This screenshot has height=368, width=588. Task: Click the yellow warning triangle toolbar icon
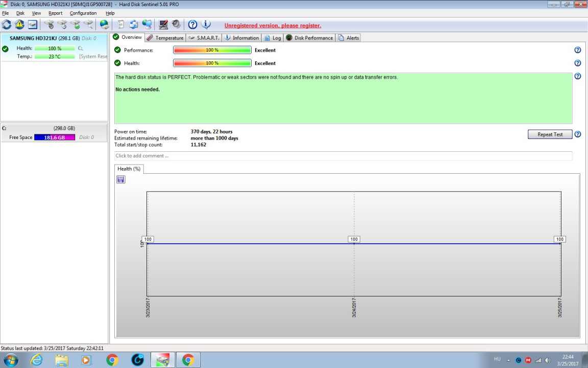tap(19, 25)
